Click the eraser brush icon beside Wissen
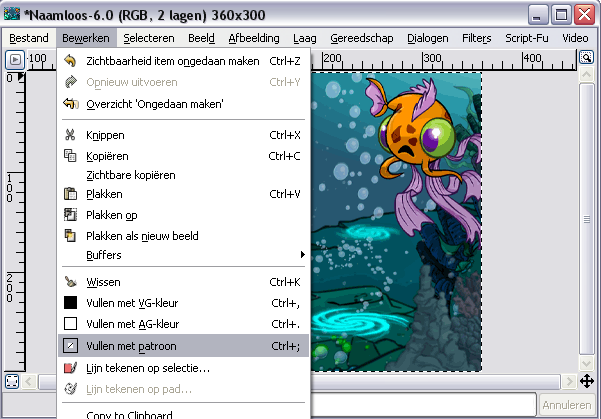 pos(70,282)
